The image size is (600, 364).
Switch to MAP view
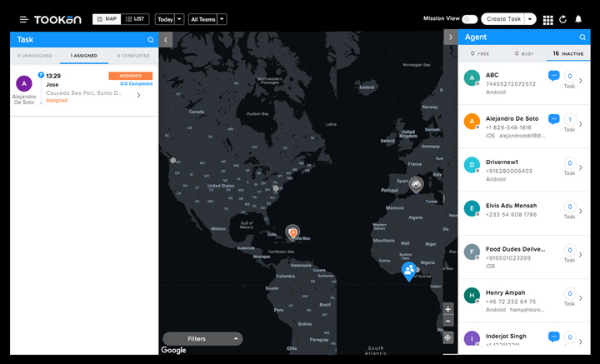(107, 18)
